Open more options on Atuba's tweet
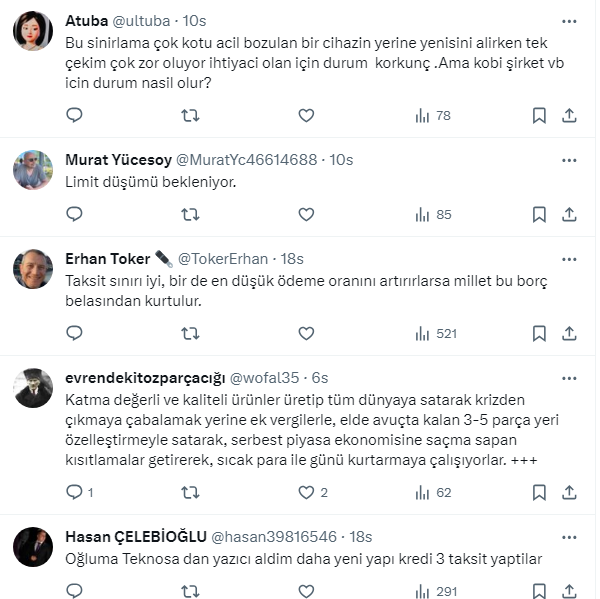 click(x=569, y=21)
